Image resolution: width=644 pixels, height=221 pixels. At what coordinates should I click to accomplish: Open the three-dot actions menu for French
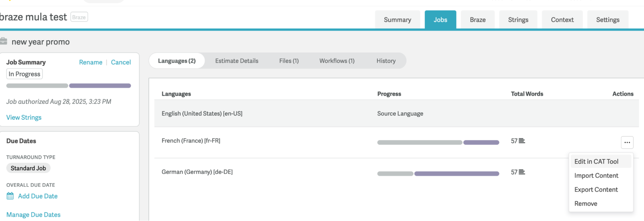tap(627, 142)
